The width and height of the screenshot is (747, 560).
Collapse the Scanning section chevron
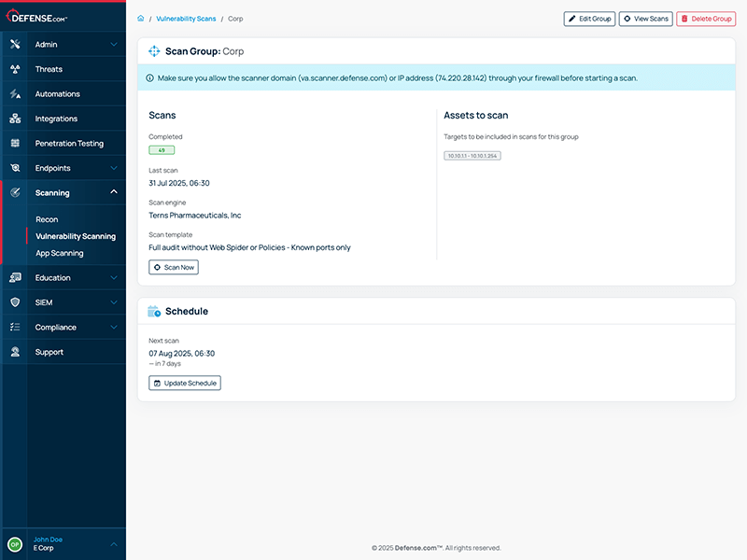pyautogui.click(x=115, y=193)
